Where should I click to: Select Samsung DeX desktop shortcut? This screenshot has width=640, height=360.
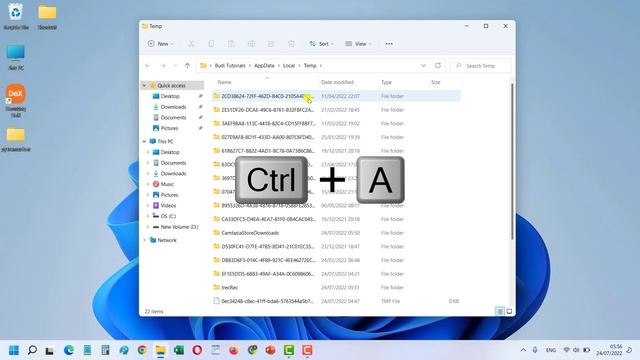pyautogui.click(x=16, y=100)
